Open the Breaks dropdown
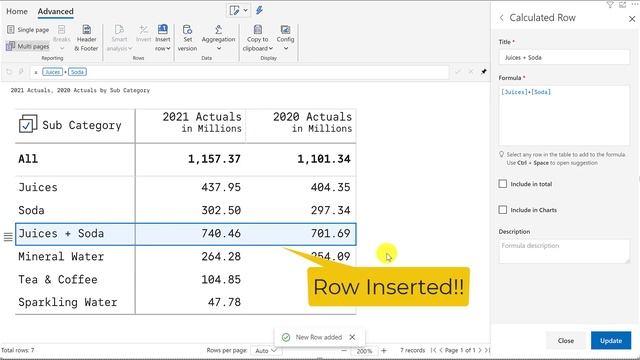 pos(62,38)
